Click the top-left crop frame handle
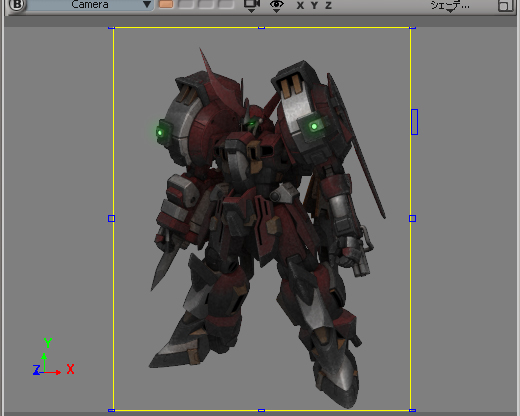This screenshot has width=520, height=416. coord(111,28)
